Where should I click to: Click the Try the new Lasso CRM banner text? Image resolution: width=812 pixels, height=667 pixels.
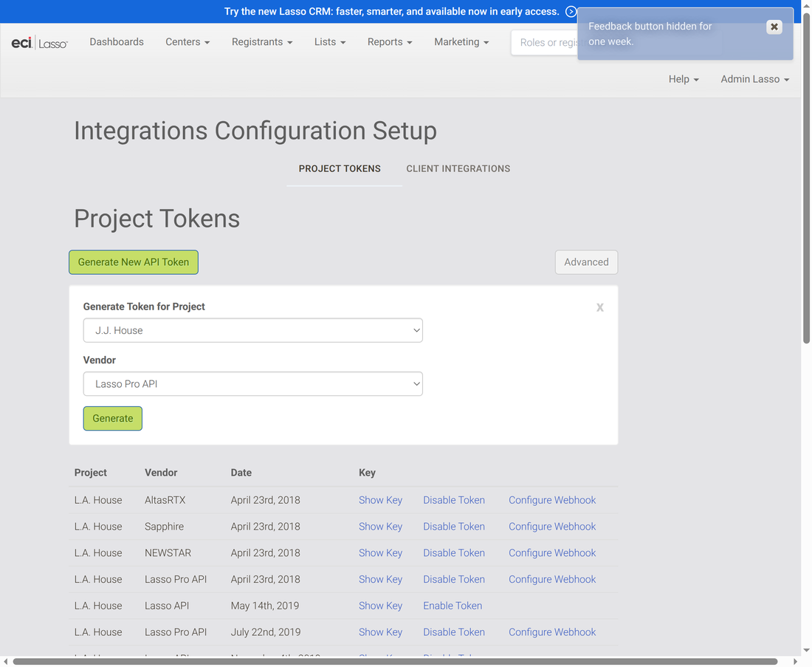click(x=391, y=11)
